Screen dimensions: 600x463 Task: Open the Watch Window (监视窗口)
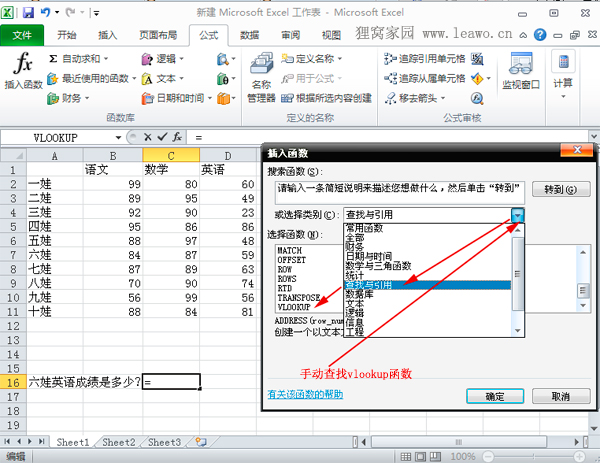521,70
